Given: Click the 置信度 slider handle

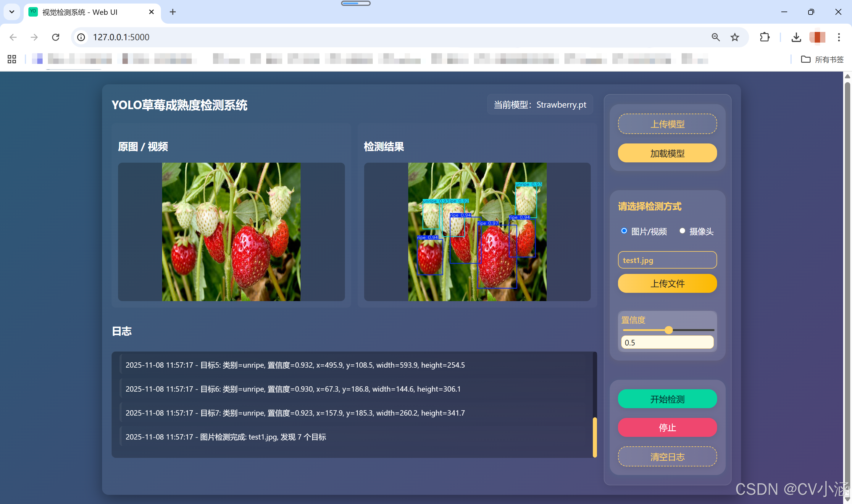Looking at the screenshot, I should (x=668, y=330).
